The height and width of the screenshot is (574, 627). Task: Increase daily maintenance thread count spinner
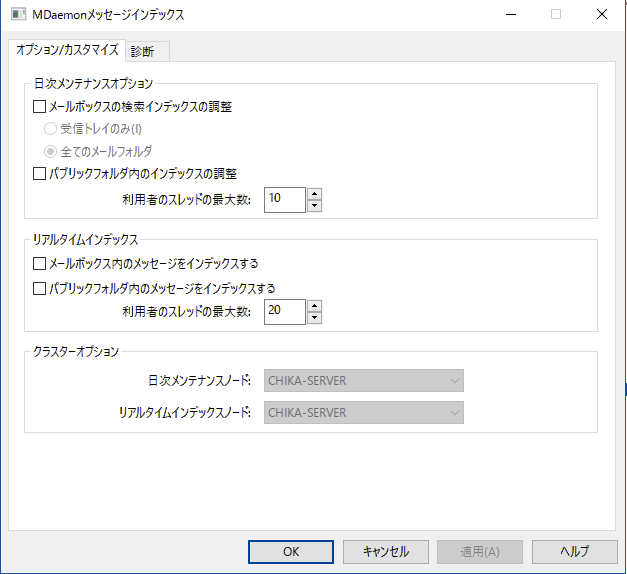coord(314,194)
